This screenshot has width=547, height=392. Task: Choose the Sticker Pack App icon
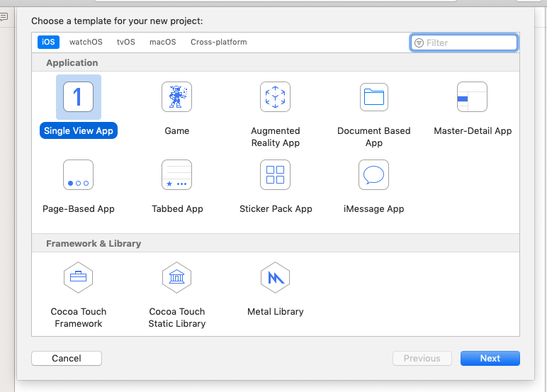pos(275,175)
